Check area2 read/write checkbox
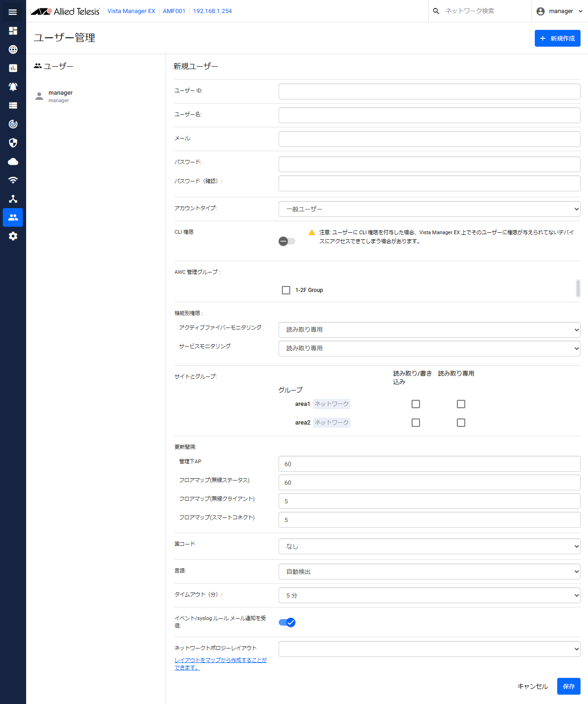Screen dimensions: 588x704 coord(416,423)
